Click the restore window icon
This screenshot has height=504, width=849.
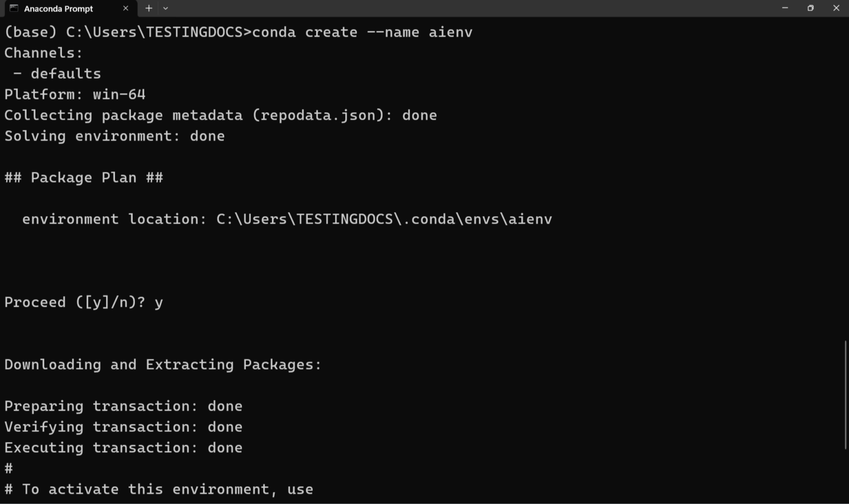(x=811, y=8)
